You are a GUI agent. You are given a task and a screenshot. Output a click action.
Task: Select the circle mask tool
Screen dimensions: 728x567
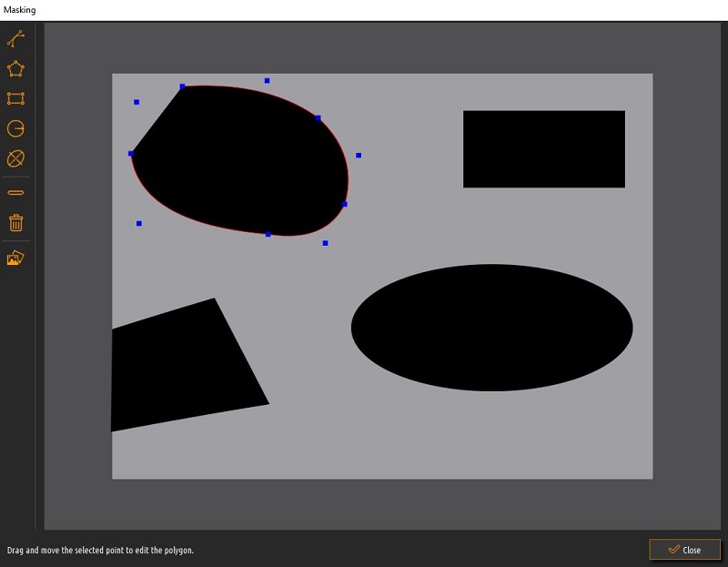pos(15,128)
